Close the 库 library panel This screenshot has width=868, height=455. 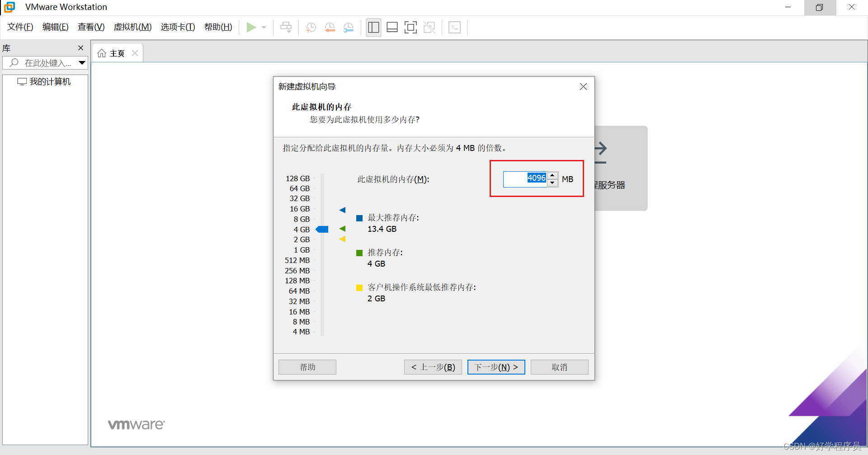point(81,48)
